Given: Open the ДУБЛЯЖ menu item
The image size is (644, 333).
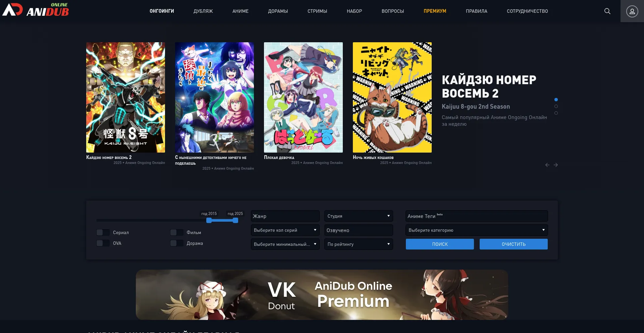Looking at the screenshot, I should coord(203,11).
